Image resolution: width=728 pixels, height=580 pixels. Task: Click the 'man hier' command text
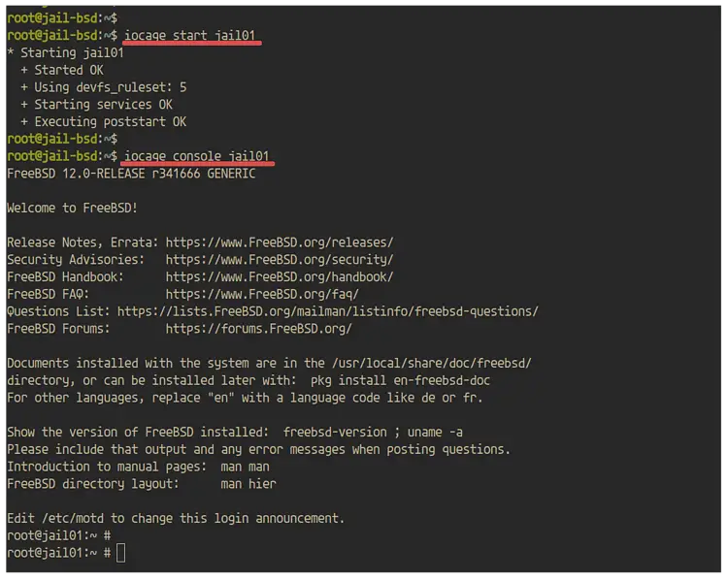248,484
